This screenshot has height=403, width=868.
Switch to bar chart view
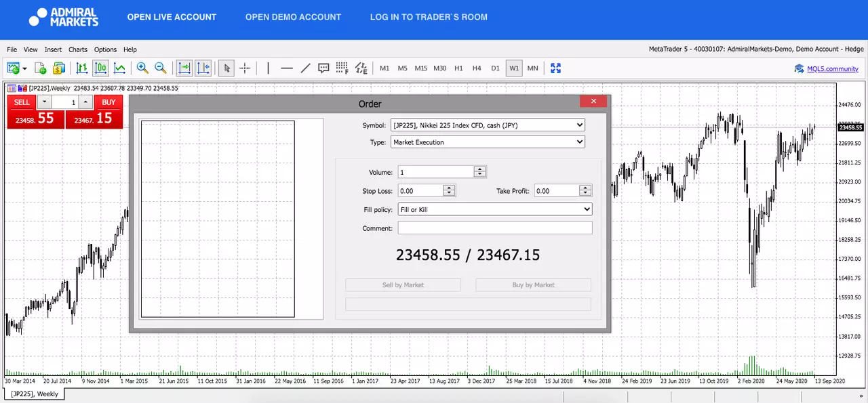point(82,68)
